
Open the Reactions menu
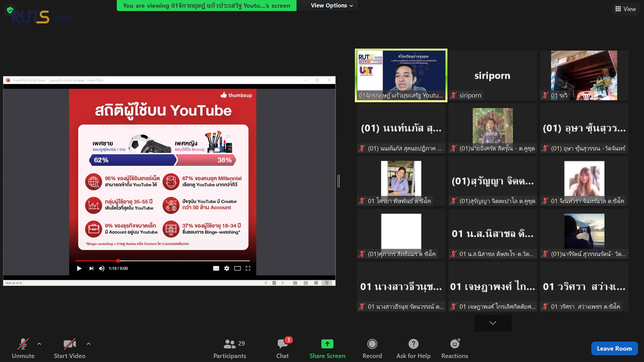click(x=454, y=349)
